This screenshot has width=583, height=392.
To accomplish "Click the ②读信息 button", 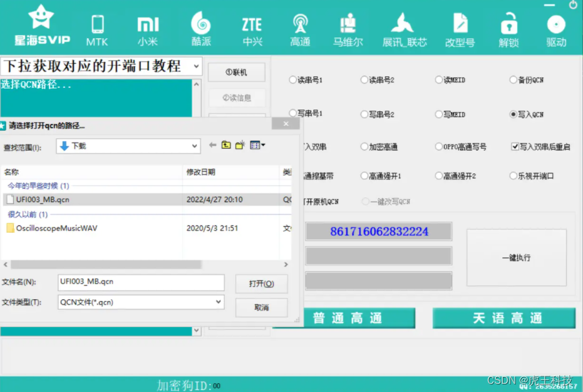I will (x=237, y=98).
